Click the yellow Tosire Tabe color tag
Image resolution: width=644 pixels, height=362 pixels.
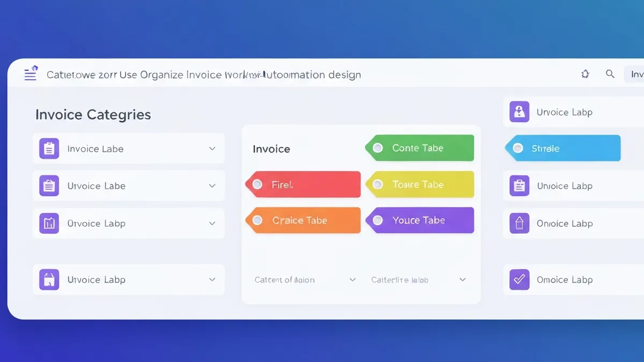420,184
